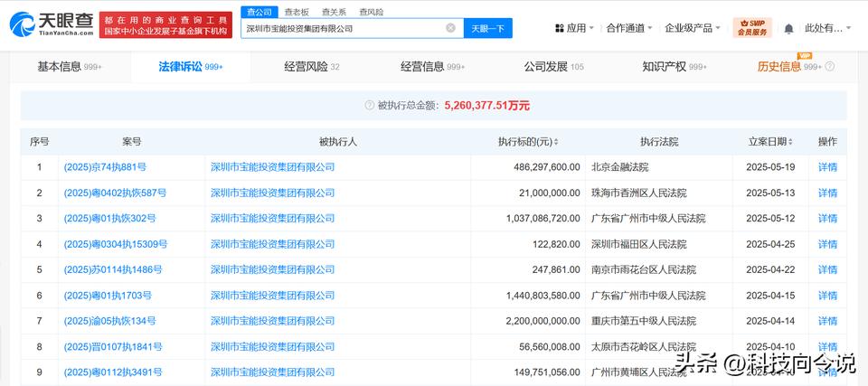Switch to 经营信息 tab
The height and width of the screenshot is (386, 868).
click(433, 67)
